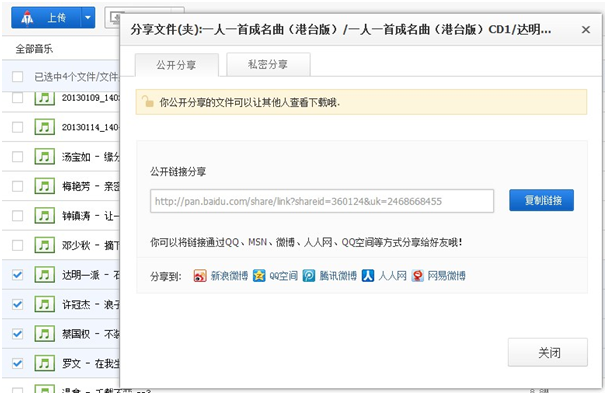The image size is (607, 395).
Task: Uncheck the 达明一派 file checkbox
Action: click(x=17, y=275)
